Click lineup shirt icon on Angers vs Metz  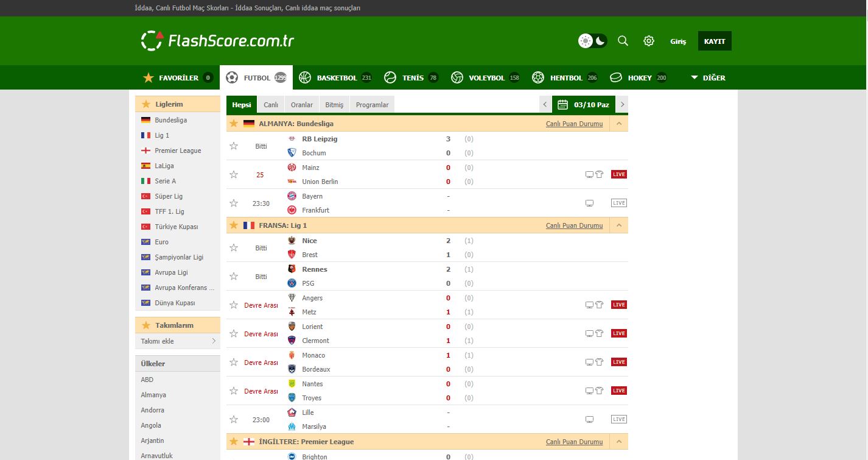599,305
